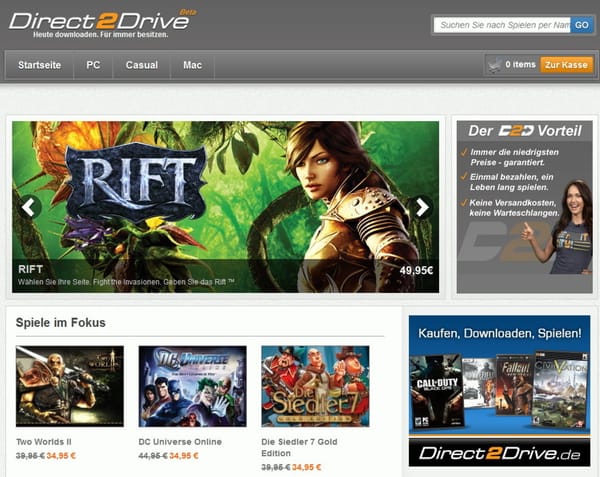Open the Casual games menu item
The image size is (600, 477).
point(142,65)
